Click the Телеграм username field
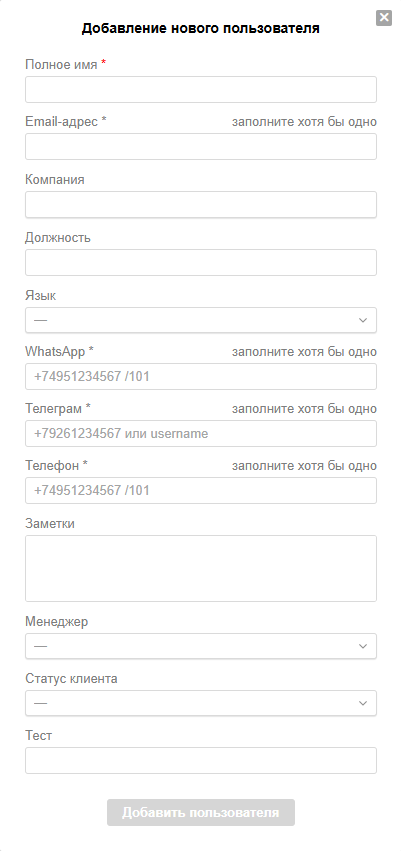 pyautogui.click(x=201, y=434)
